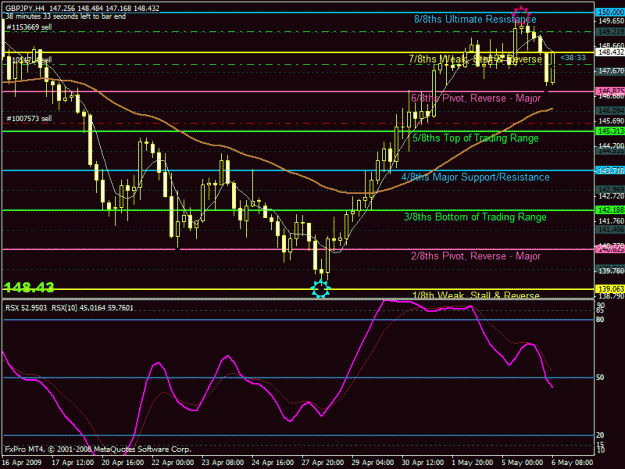Click the '5 May 00:00' time axis label

click(x=522, y=463)
